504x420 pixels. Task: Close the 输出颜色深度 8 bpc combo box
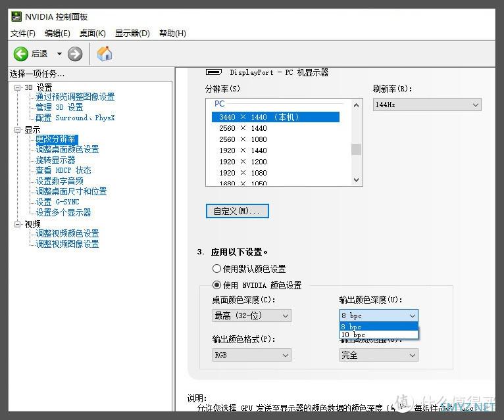coord(378,315)
